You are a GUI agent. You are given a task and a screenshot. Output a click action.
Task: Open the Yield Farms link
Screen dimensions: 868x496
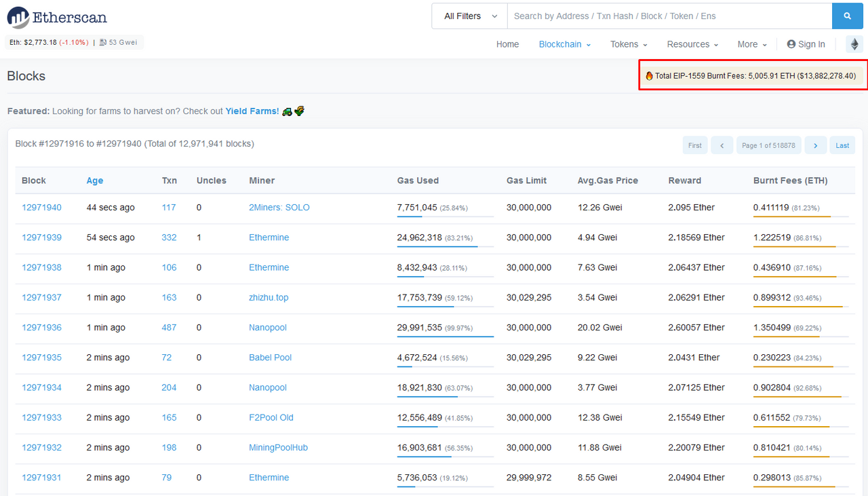tap(252, 111)
